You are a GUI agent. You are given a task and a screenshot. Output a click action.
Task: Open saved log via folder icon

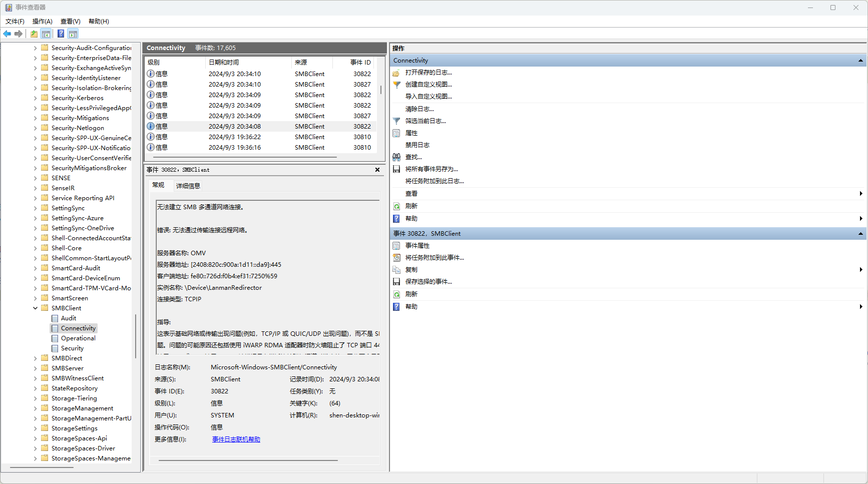(x=396, y=73)
